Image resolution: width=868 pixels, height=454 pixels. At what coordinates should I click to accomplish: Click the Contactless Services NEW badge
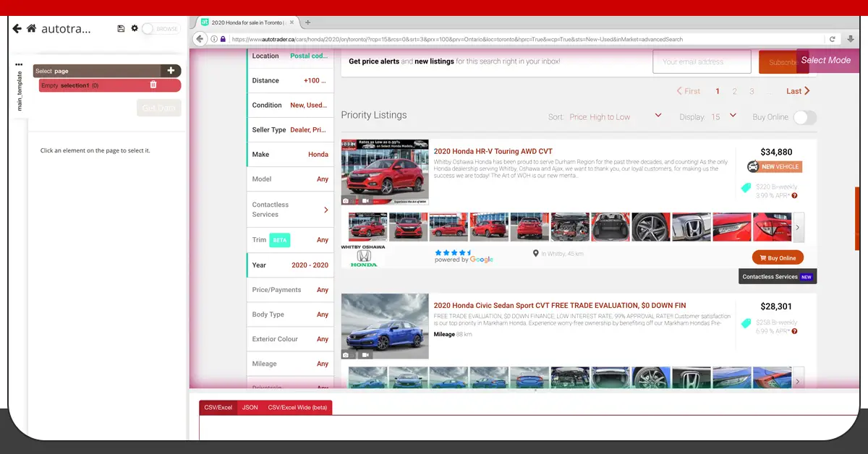[778, 277]
